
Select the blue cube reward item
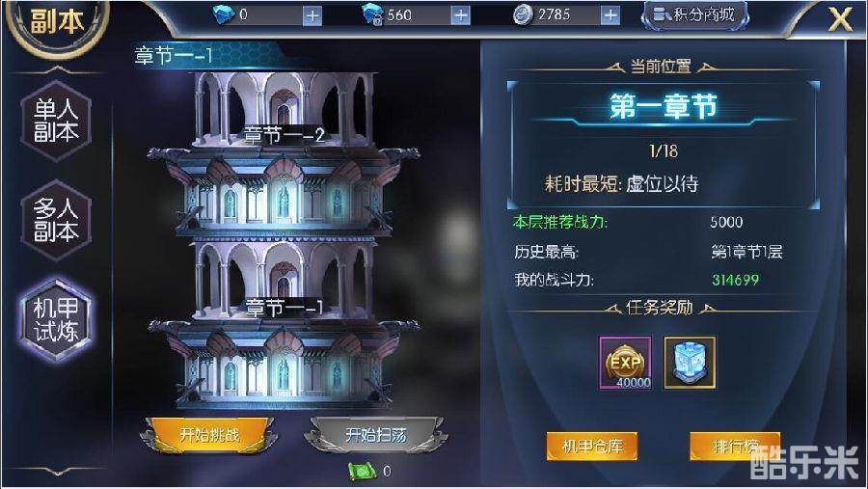click(x=690, y=363)
